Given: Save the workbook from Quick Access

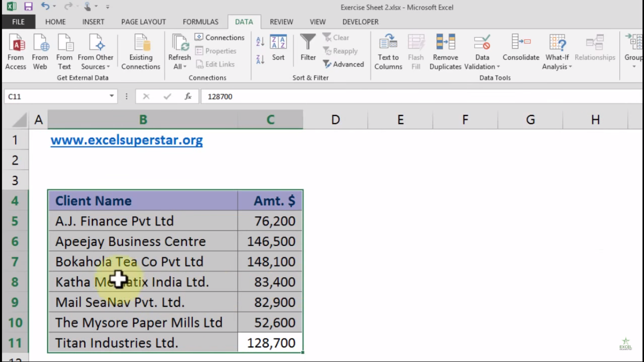Looking at the screenshot, I should [x=28, y=7].
